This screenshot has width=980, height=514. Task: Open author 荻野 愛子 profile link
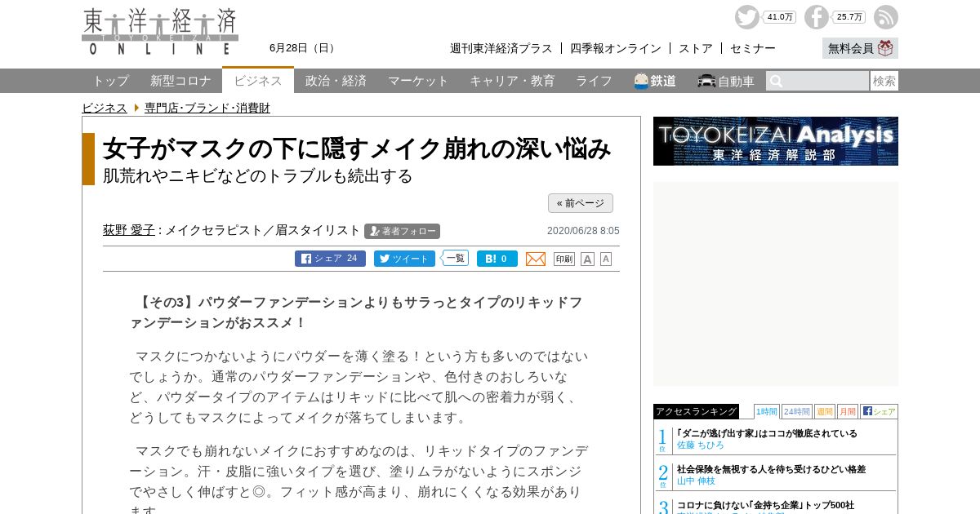[x=129, y=230]
